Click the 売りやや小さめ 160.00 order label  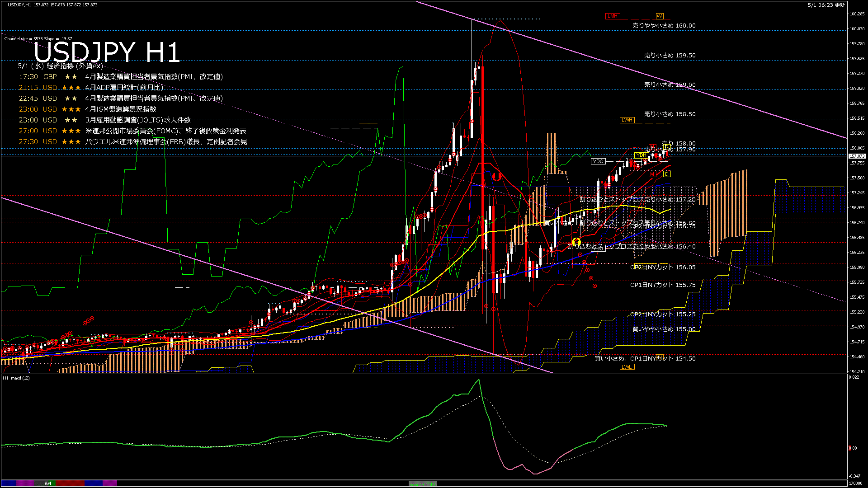pyautogui.click(x=664, y=26)
